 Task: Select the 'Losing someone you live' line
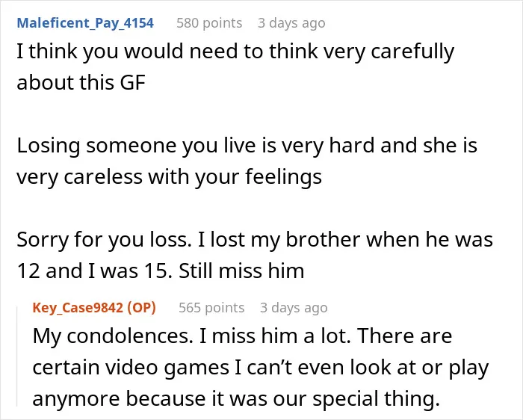coord(247,146)
